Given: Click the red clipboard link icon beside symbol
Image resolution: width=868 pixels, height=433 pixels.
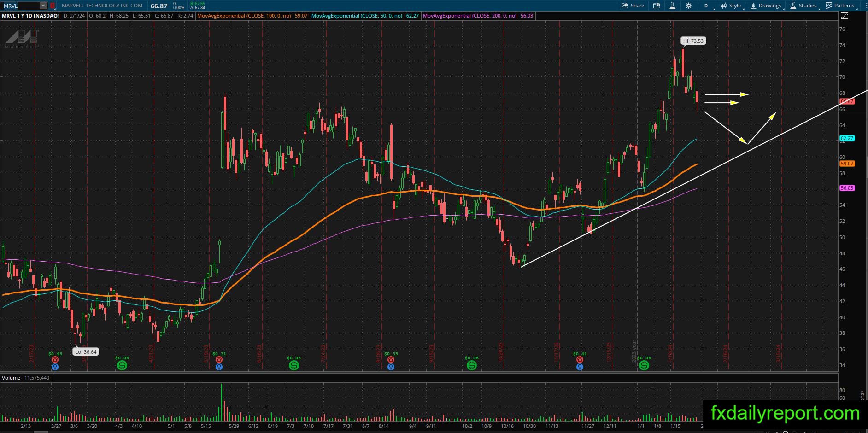Looking at the screenshot, I should coord(53,6).
